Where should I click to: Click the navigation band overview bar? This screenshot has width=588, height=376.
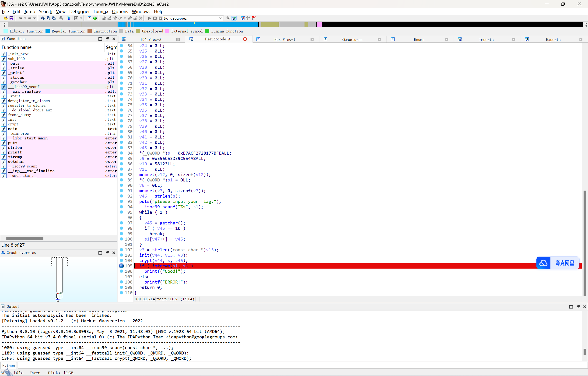click(295, 25)
